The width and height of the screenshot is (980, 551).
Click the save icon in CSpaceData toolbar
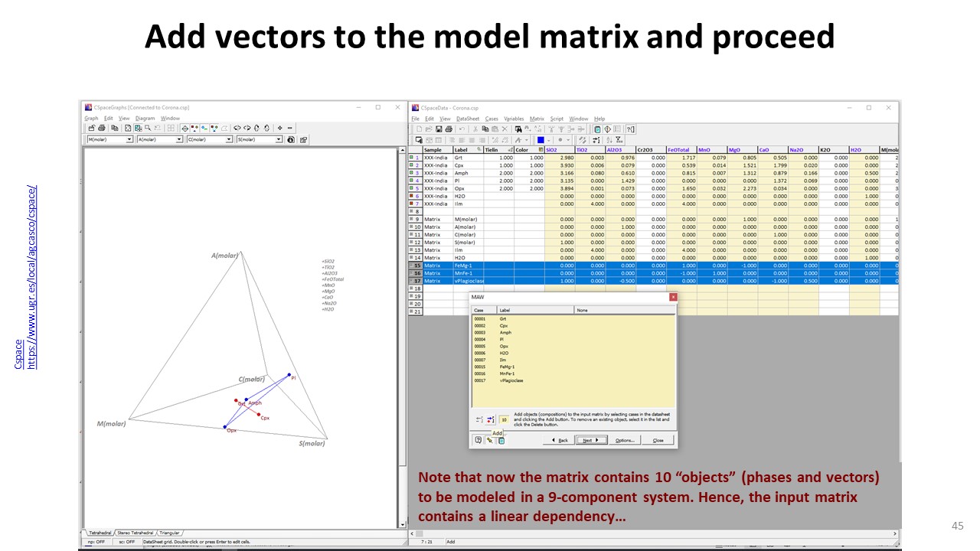click(437, 129)
